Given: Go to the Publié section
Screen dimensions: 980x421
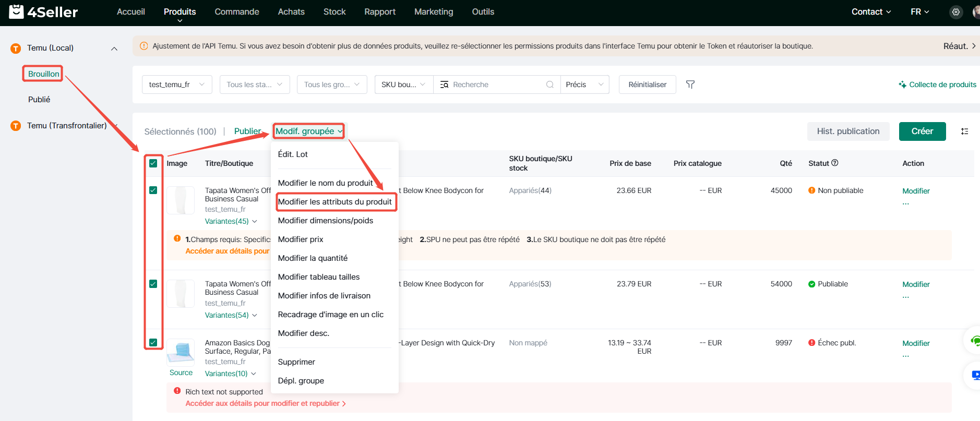Looking at the screenshot, I should tap(39, 100).
